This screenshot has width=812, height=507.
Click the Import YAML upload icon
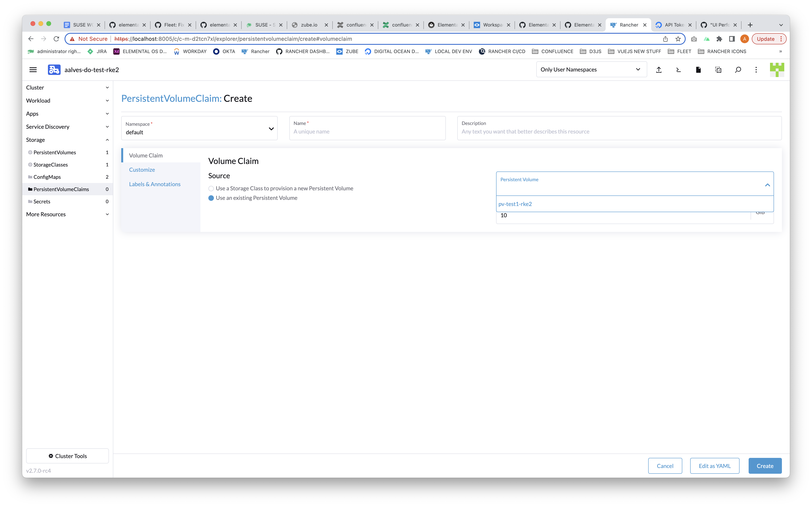[659, 70]
